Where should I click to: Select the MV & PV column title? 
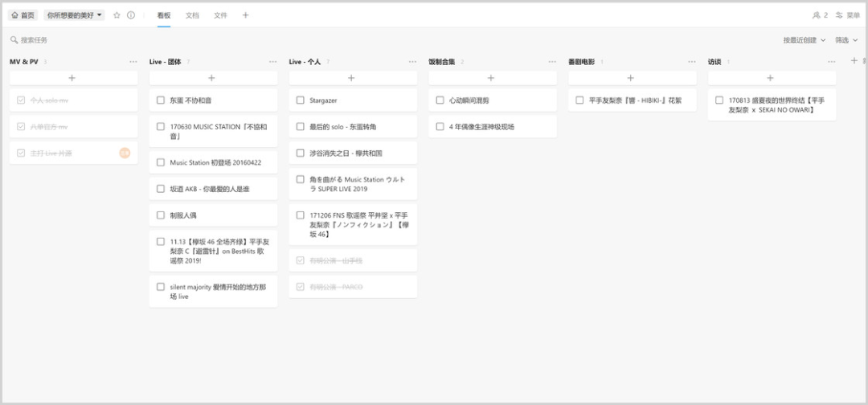(x=24, y=62)
